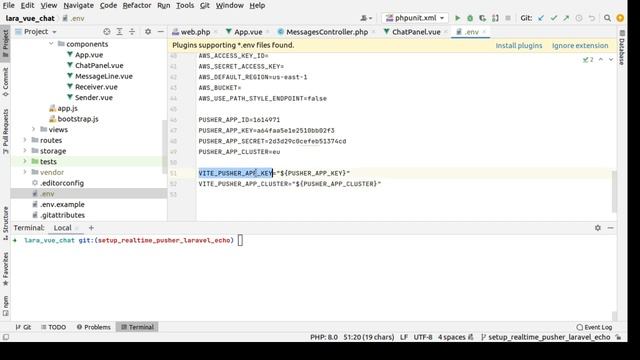Click the PHP: 8.0 language level
The width and height of the screenshot is (640, 360).
(324, 337)
